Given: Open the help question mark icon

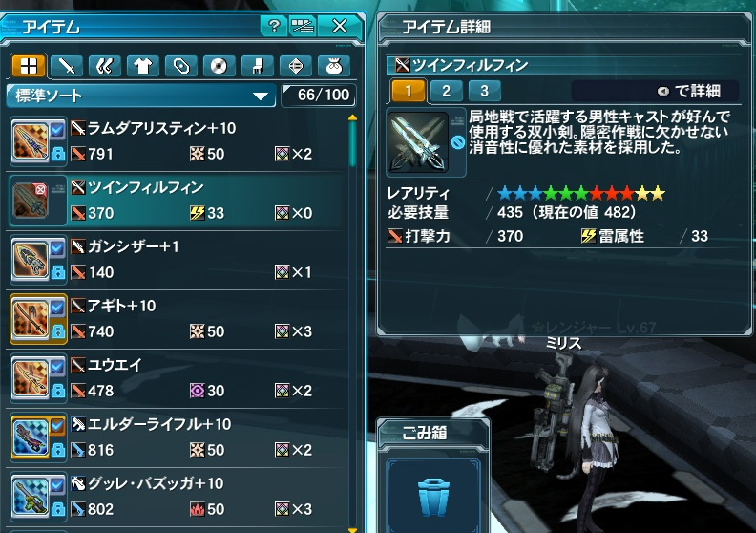Looking at the screenshot, I should pos(274,26).
